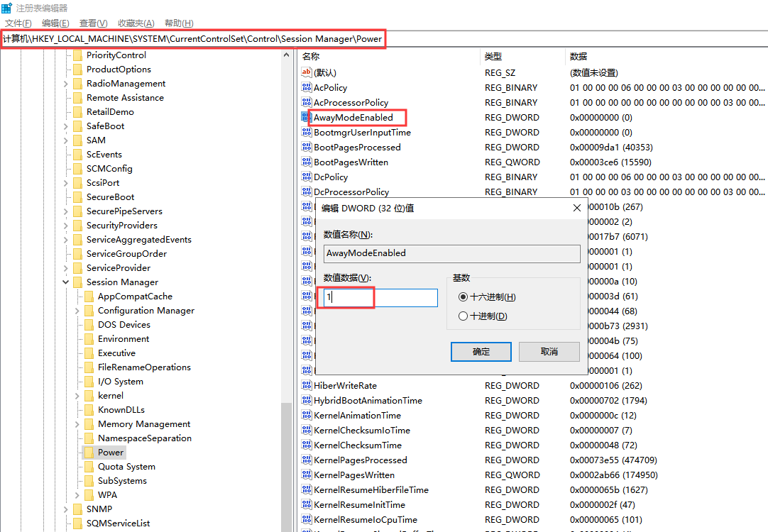The height and width of the screenshot is (532, 768).
Task: Click the SafeBoot folder icon
Action: pos(77,126)
